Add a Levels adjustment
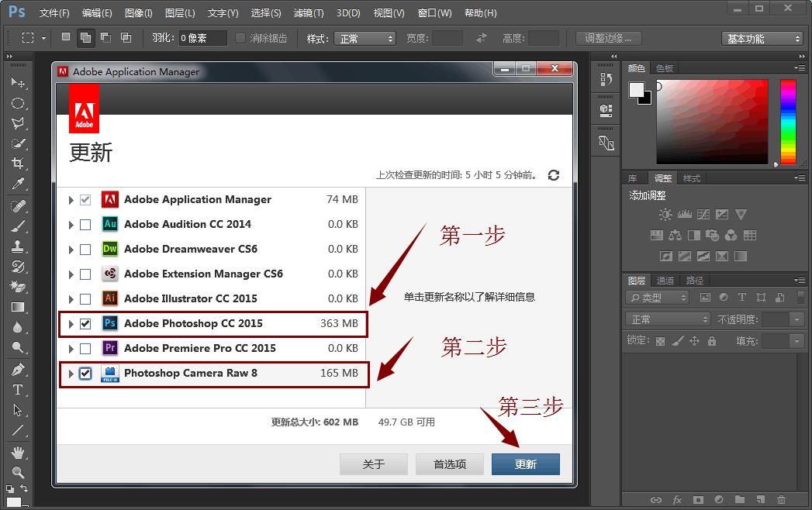The width and height of the screenshot is (812, 510). (685, 215)
